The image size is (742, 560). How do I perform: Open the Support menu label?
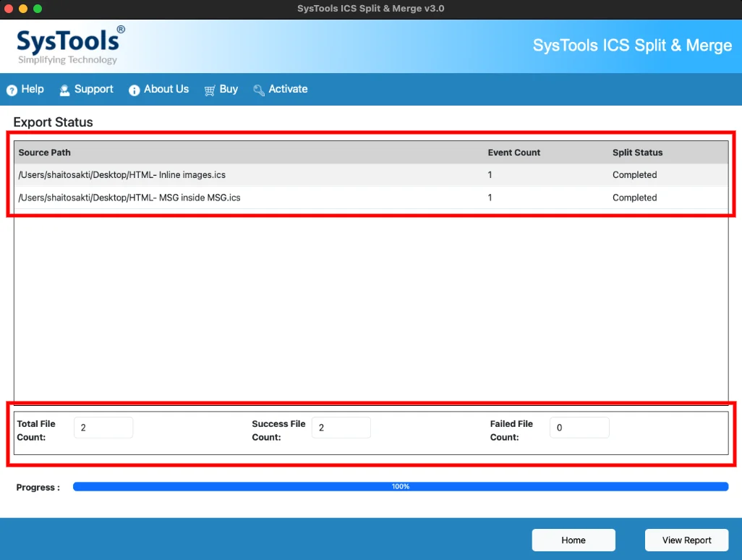click(94, 89)
